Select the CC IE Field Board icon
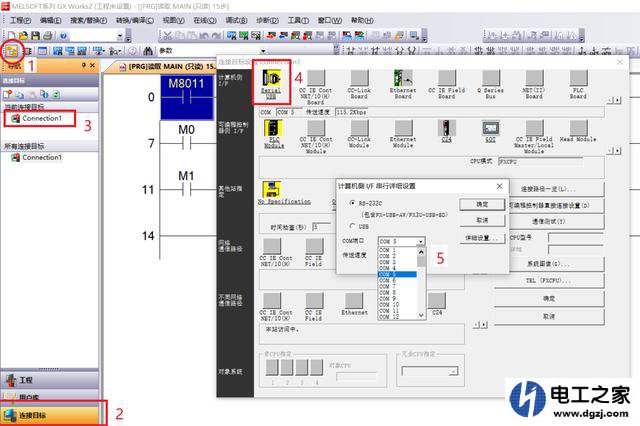This screenshot has height=426, width=640. (447, 84)
